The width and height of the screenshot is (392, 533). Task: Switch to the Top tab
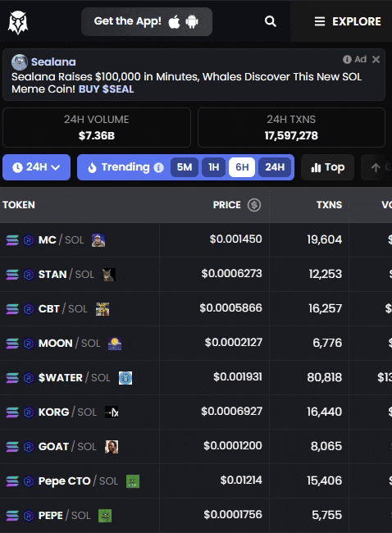click(327, 167)
